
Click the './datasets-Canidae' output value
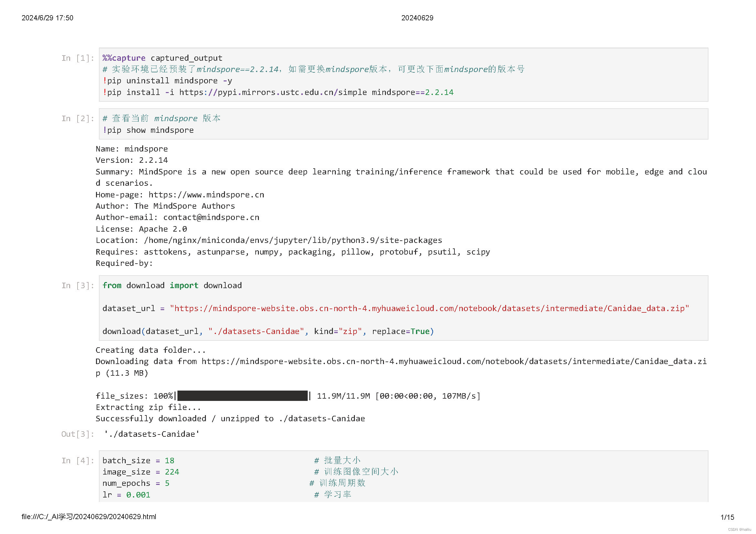pos(152,435)
